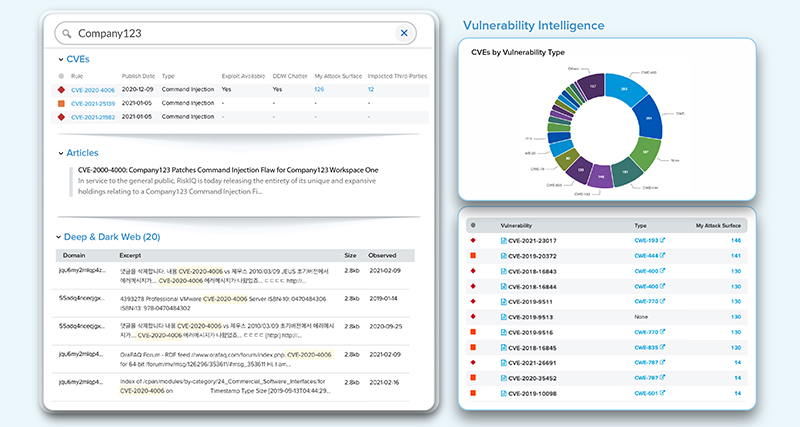
Task: Collapse the Deep & Dark Web section chevron
Action: point(58,237)
